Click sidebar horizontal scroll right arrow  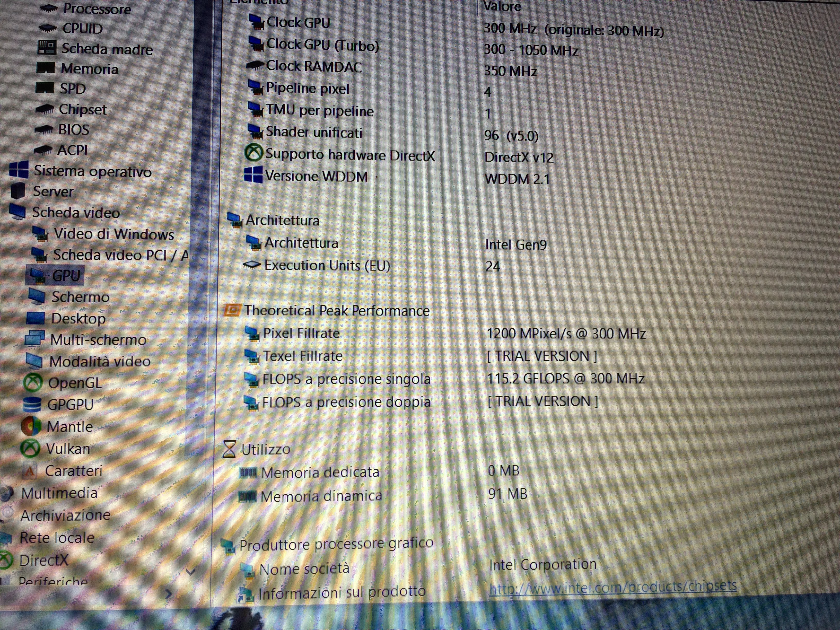pyautogui.click(x=169, y=593)
